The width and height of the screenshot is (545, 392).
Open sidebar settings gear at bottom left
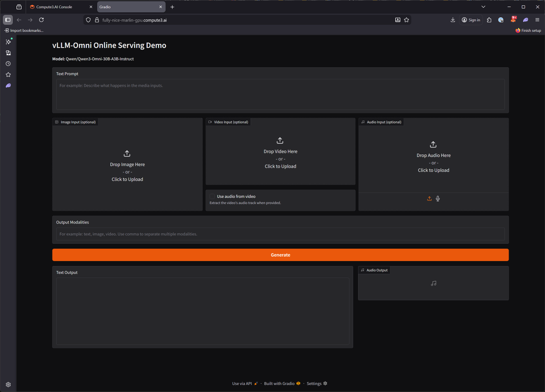(x=8, y=384)
